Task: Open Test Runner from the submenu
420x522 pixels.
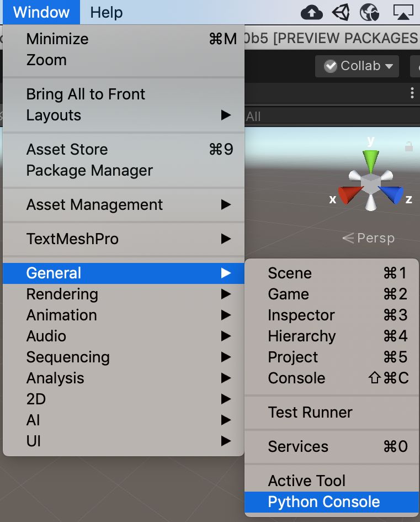Action: 310,412
